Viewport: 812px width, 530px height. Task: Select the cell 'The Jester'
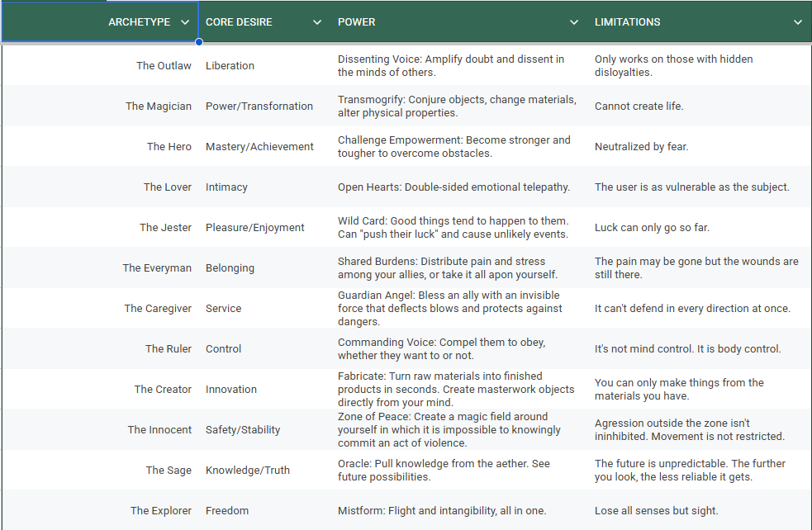point(100,227)
